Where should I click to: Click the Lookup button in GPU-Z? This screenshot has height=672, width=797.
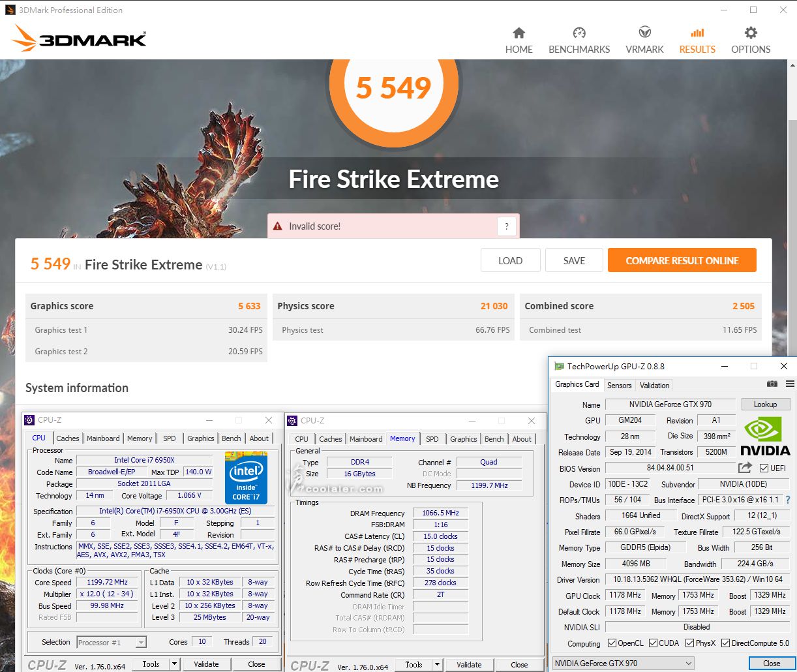[765, 405]
